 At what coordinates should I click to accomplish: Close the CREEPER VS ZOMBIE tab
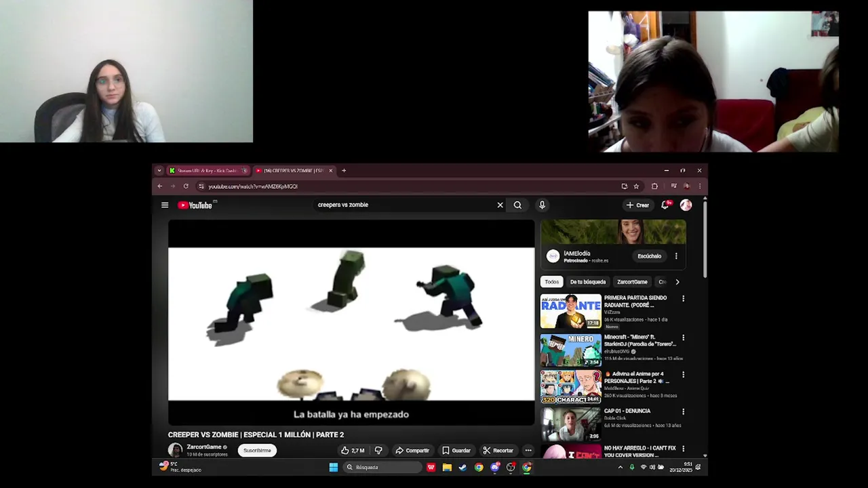click(x=331, y=171)
